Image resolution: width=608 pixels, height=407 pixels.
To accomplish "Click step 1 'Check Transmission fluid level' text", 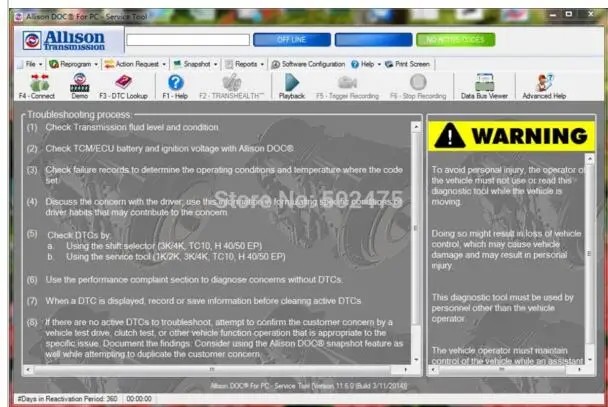I will point(132,128).
